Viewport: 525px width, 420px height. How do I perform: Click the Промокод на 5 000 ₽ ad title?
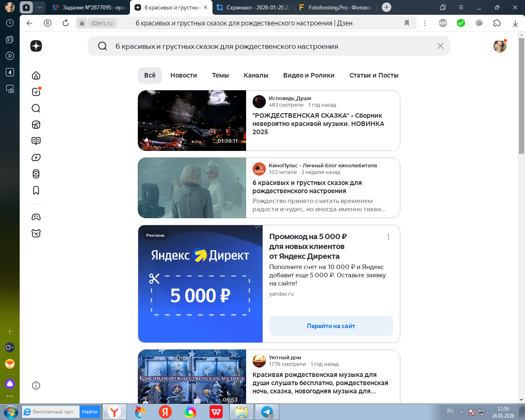308,247
